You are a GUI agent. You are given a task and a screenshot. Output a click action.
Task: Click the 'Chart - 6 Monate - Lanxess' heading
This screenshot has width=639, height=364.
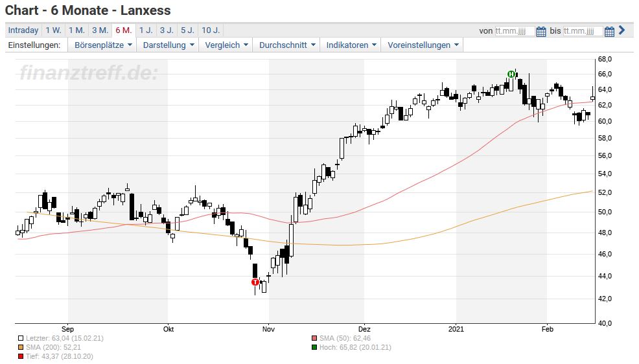pyautogui.click(x=88, y=10)
